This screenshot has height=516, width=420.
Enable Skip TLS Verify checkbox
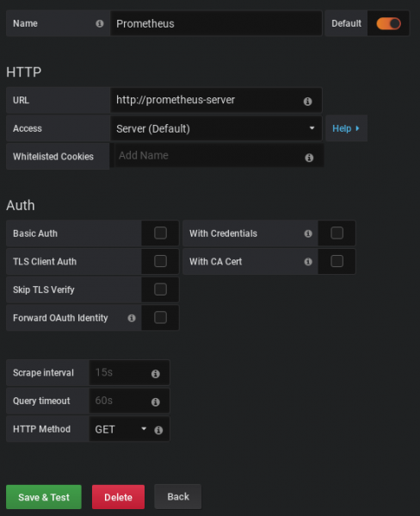160,289
